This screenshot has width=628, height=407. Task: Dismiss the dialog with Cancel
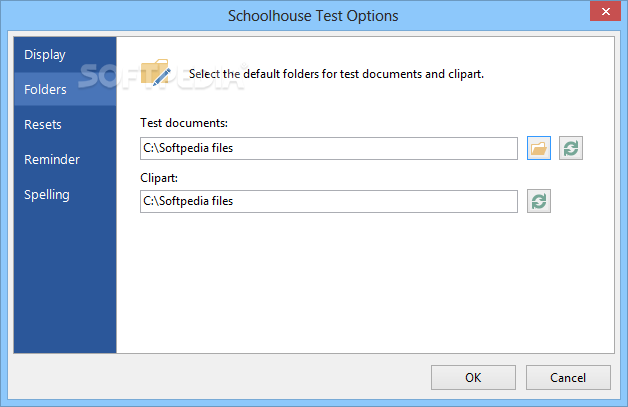coord(568,377)
